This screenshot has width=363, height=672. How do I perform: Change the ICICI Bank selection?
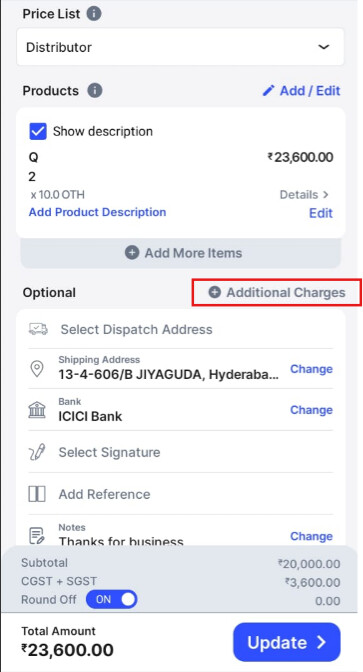tap(311, 410)
